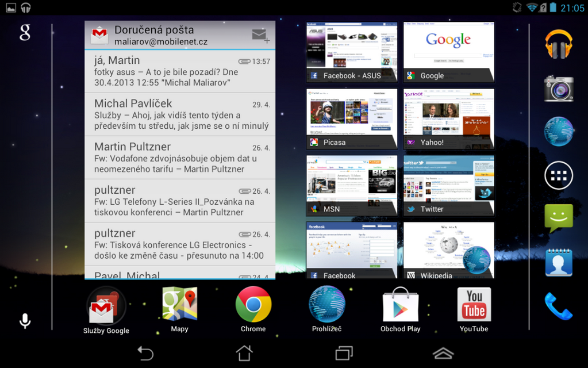This screenshot has width=588, height=368.
Task: Open the All Apps drawer
Action: (x=558, y=175)
